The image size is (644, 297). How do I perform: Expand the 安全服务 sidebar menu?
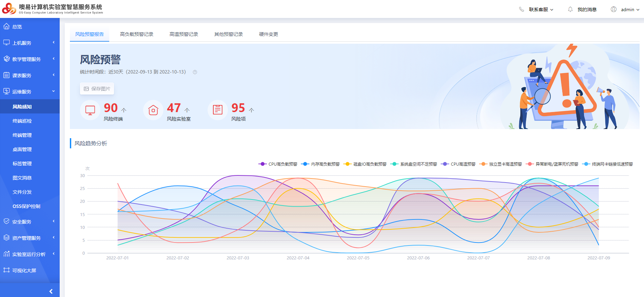click(30, 222)
